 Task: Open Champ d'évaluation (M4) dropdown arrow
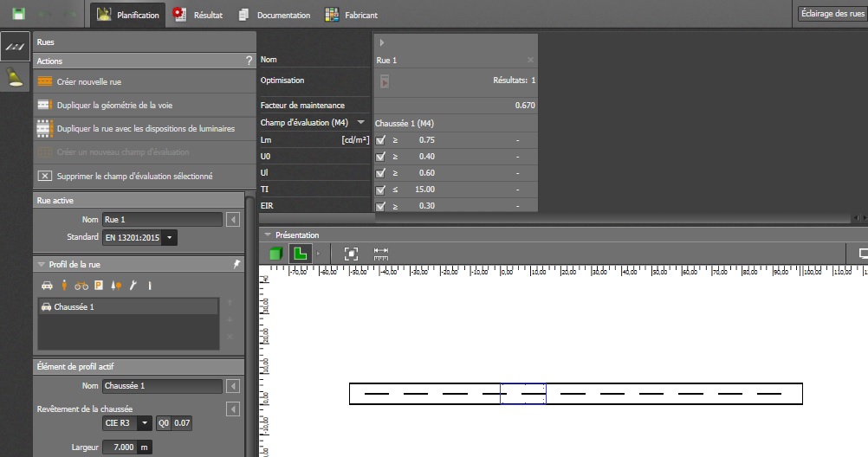coord(361,122)
